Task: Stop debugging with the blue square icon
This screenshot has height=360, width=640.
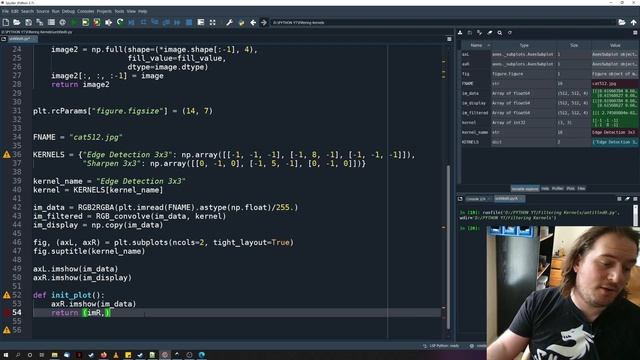Action: point(189,22)
